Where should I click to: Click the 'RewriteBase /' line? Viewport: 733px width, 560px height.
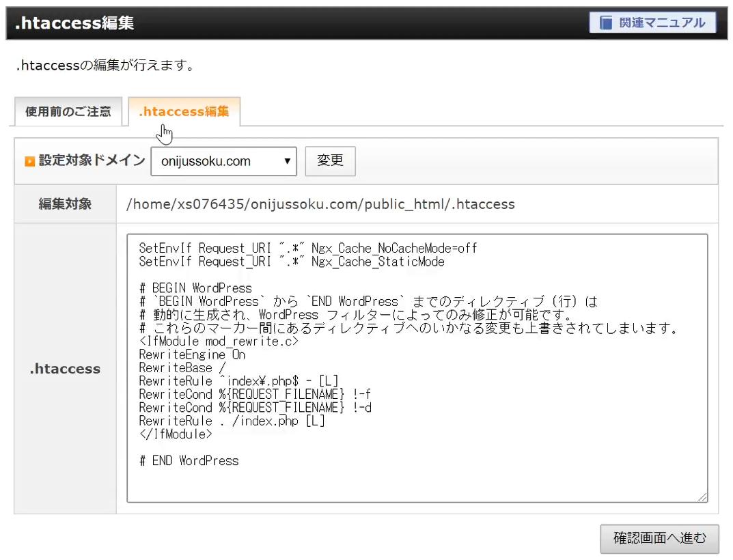182,368
